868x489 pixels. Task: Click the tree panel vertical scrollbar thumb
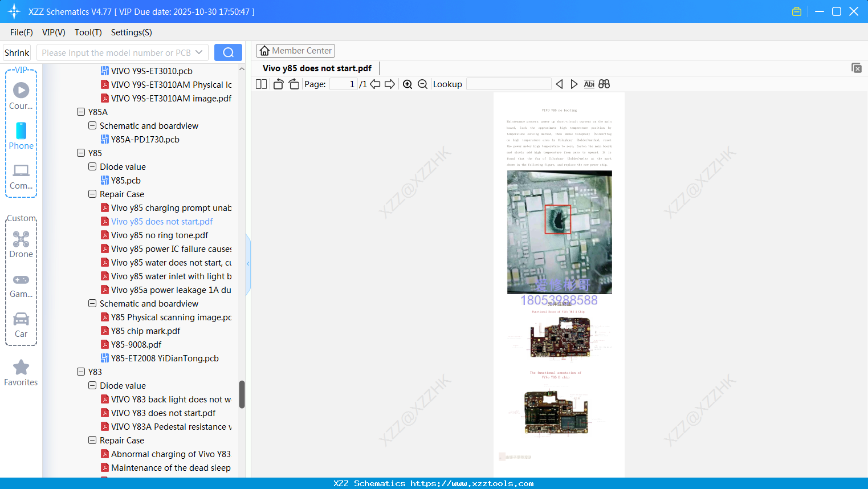(242, 394)
